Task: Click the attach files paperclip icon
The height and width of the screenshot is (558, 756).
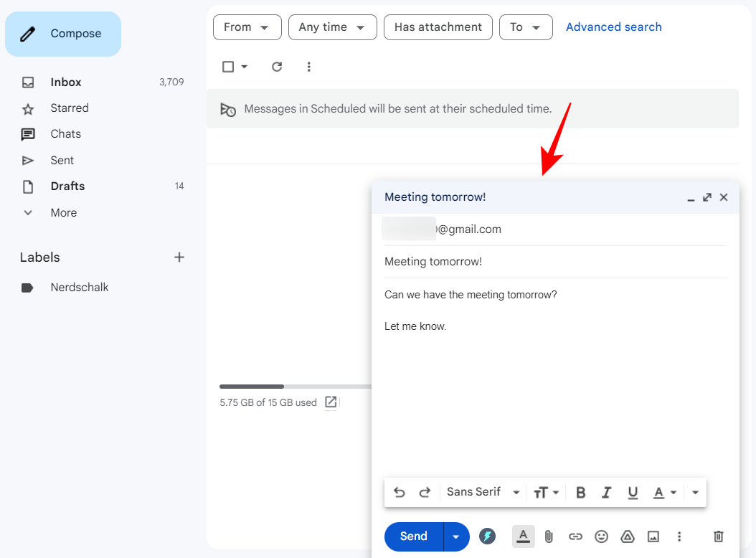Action: click(x=549, y=536)
